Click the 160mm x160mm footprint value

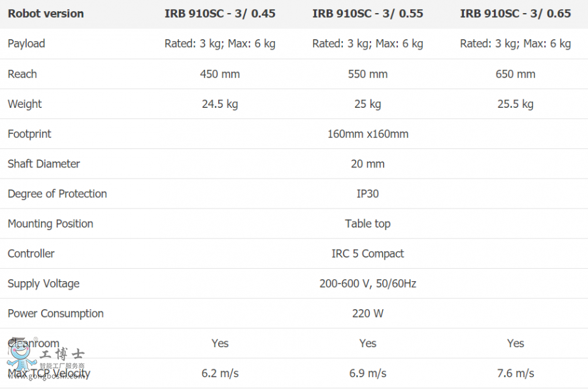[368, 134]
